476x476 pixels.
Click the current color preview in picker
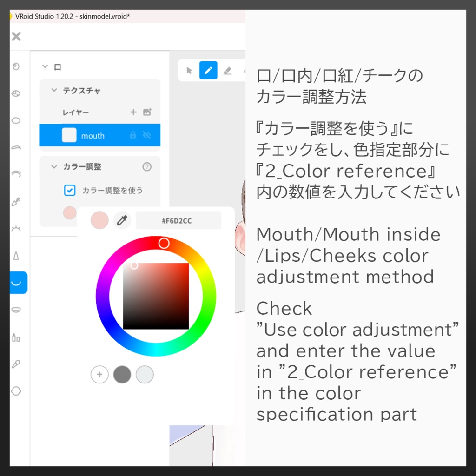pyautogui.click(x=99, y=220)
